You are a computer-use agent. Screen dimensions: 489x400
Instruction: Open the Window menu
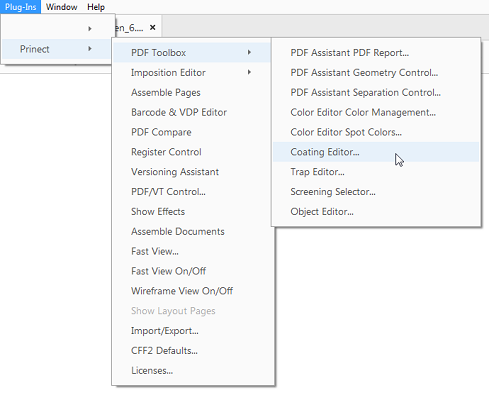coord(62,7)
